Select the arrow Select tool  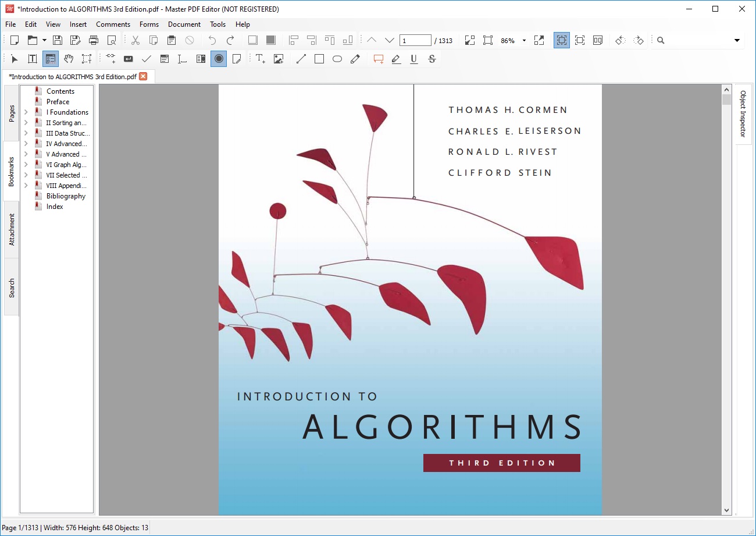15,59
